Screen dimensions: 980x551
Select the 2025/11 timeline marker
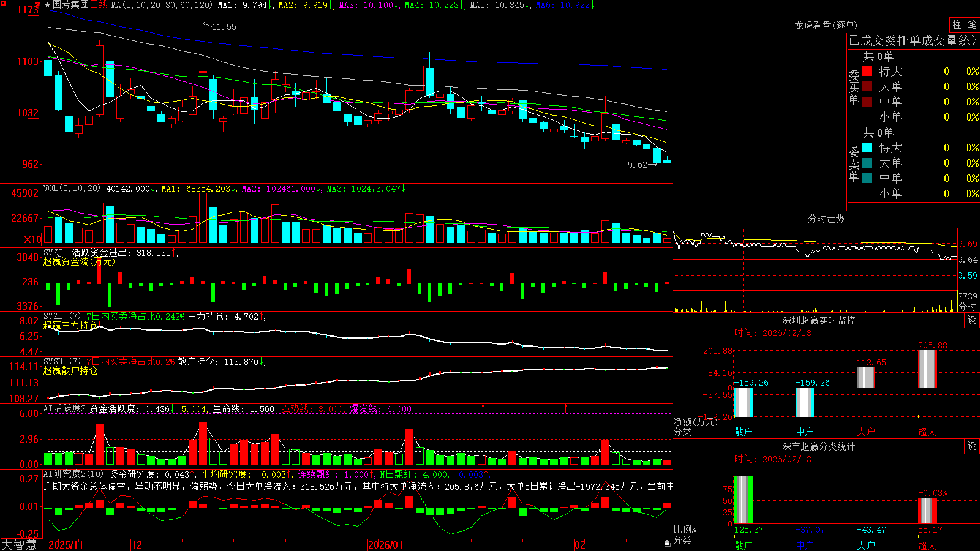point(66,545)
